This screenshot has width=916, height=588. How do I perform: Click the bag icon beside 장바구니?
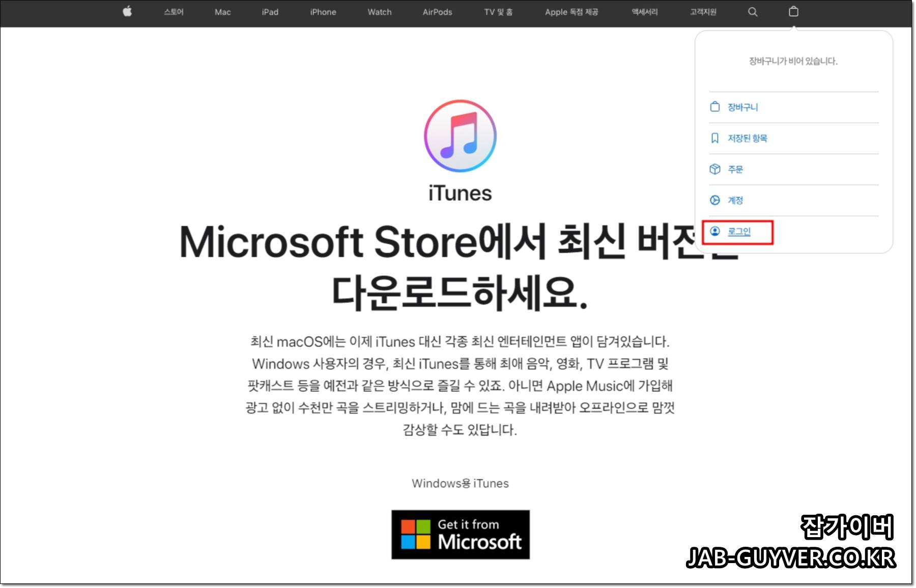point(715,107)
